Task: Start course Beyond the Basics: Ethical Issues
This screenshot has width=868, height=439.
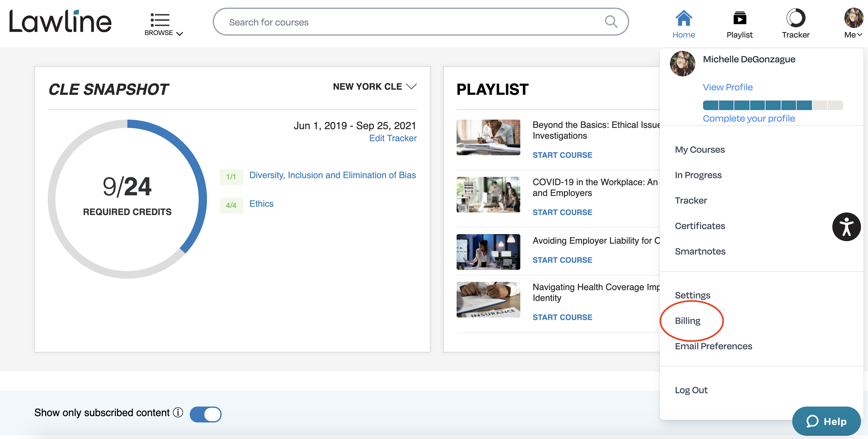Action: pyautogui.click(x=562, y=155)
